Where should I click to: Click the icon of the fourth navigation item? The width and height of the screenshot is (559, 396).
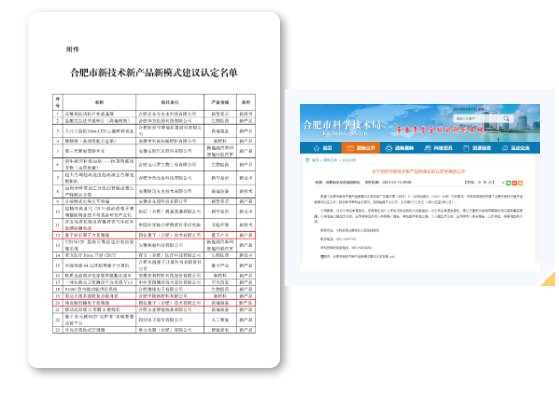427,148
